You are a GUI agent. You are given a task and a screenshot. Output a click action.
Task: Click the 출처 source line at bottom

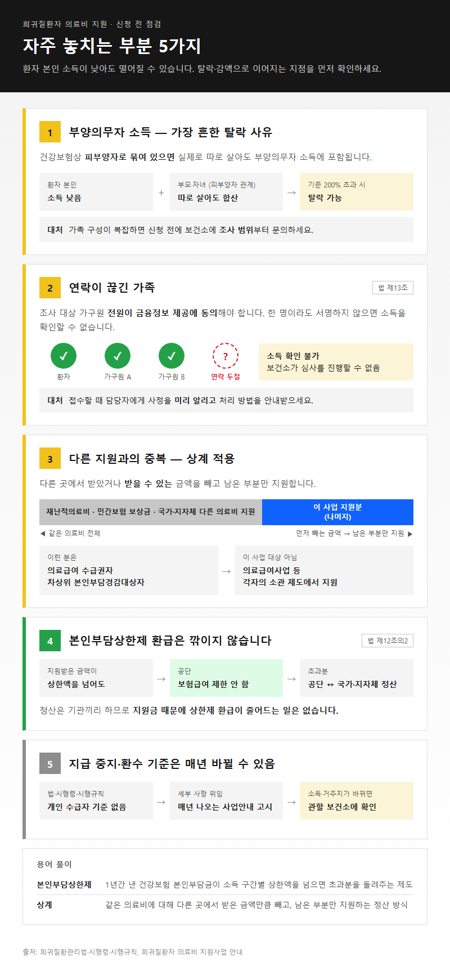click(133, 952)
